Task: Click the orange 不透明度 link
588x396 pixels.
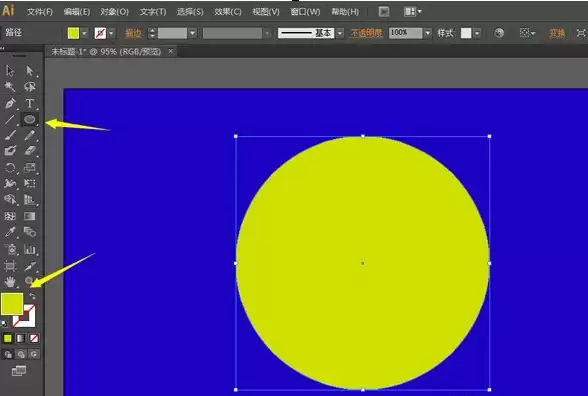Action: pos(366,33)
